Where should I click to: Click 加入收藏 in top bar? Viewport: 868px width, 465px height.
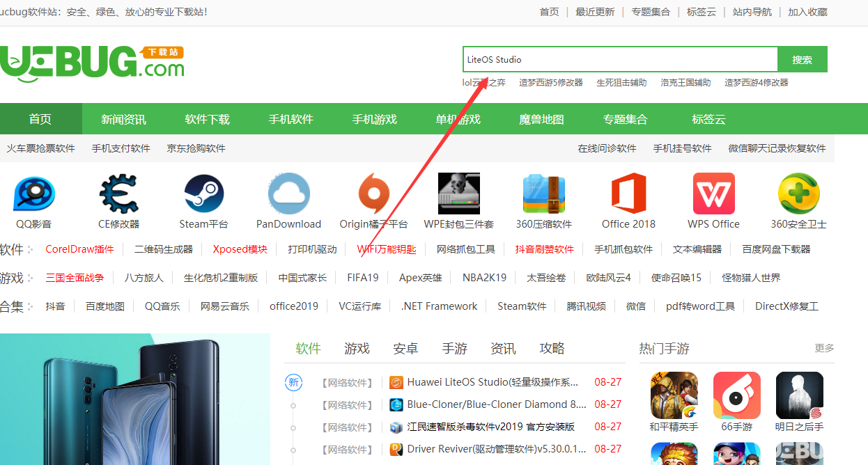click(x=808, y=12)
